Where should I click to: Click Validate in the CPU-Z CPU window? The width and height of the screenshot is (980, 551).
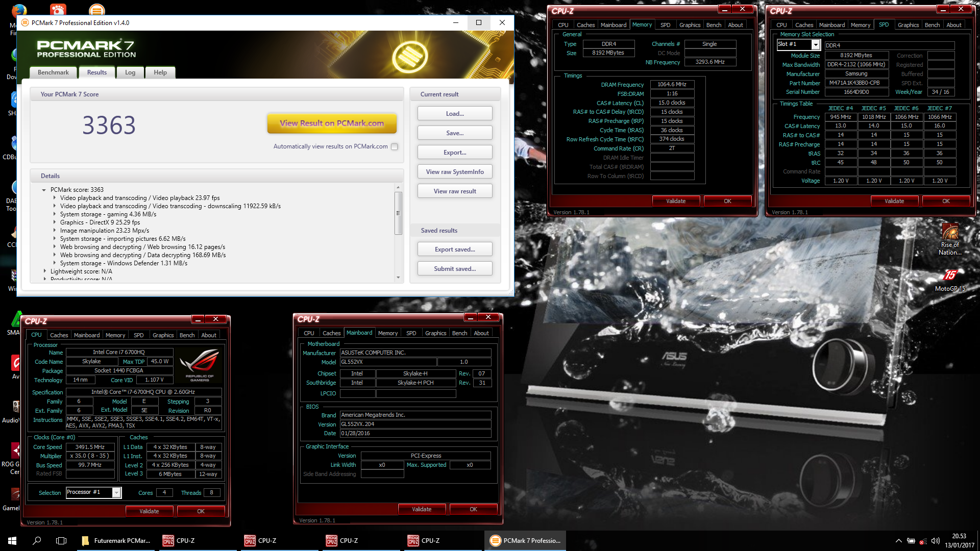click(x=149, y=511)
